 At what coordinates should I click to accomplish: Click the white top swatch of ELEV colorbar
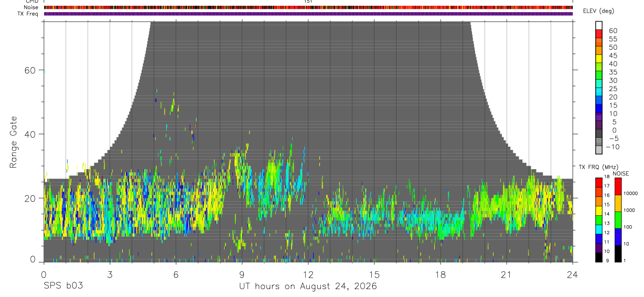[599, 25]
